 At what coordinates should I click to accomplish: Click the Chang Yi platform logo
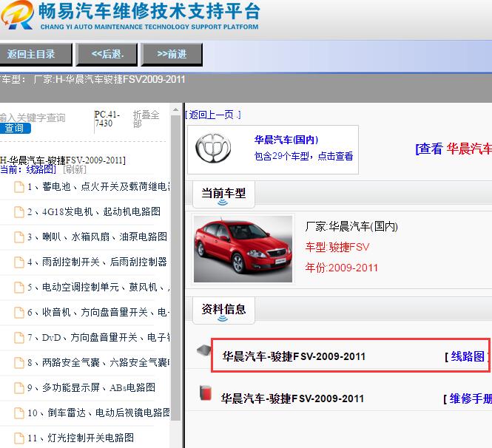17,15
